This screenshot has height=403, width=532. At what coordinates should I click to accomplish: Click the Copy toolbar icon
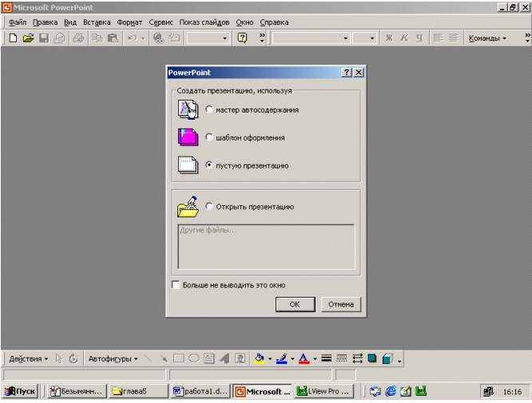[97, 38]
